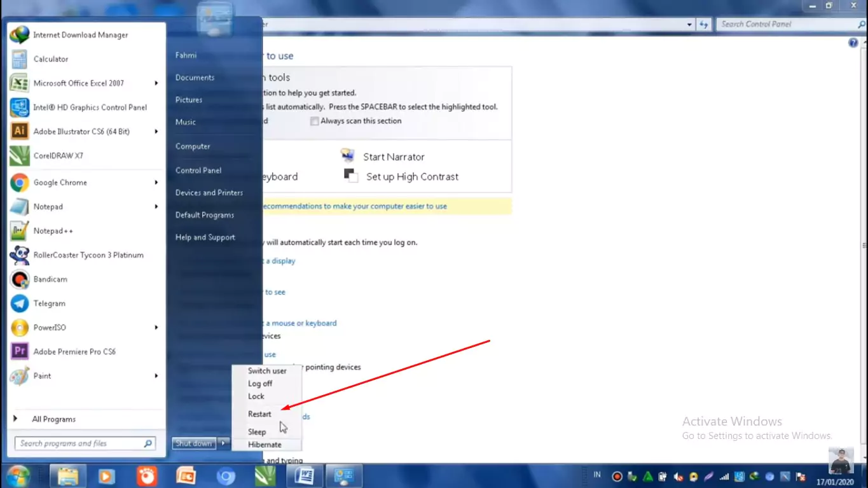The image size is (868, 488).
Task: Click the red Bandicam record tray icon
Action: pos(616,477)
